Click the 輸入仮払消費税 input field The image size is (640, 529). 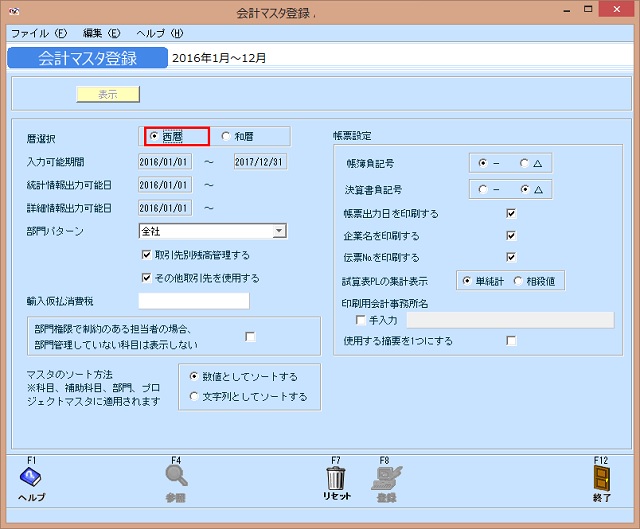coord(194,301)
